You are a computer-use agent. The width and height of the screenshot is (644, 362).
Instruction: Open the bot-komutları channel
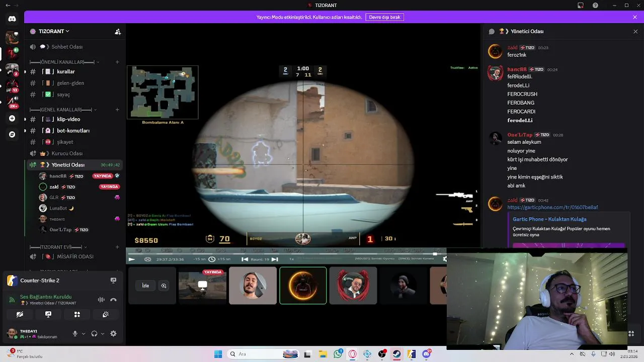tap(73, 131)
